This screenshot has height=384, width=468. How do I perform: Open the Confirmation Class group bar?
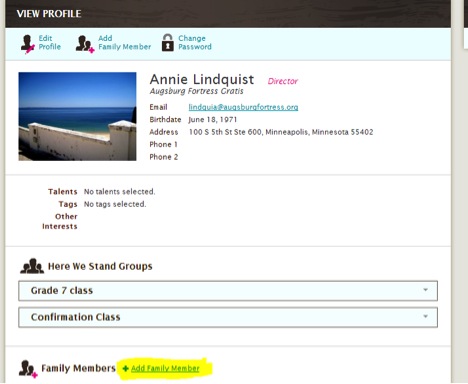click(x=228, y=317)
